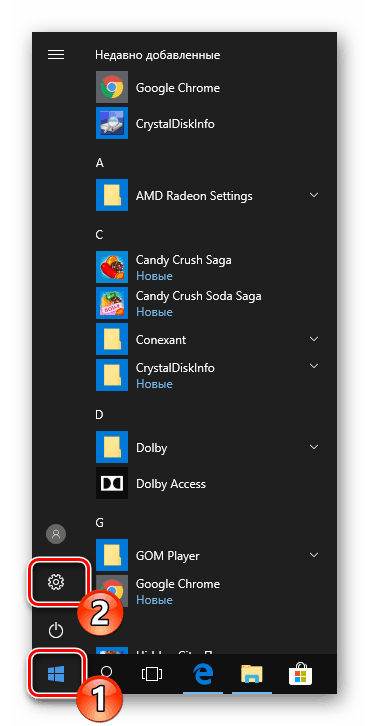Expand the Dolby folder chevron

coord(314,447)
